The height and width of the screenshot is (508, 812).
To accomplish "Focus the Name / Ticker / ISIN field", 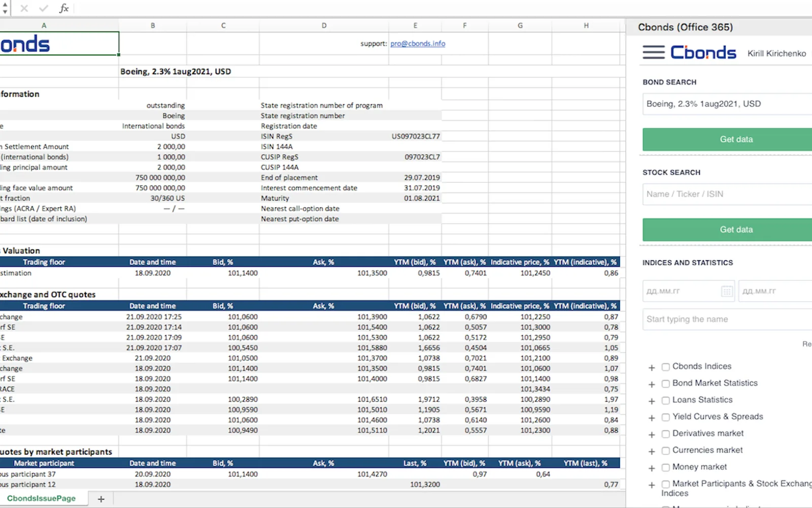I will click(727, 194).
